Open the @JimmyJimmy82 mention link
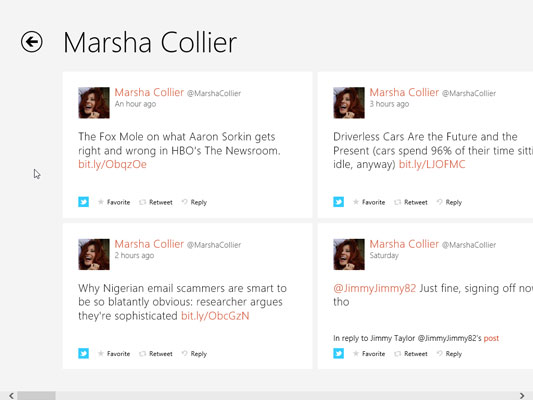Viewport: 533px width, 400px height. pos(375,289)
